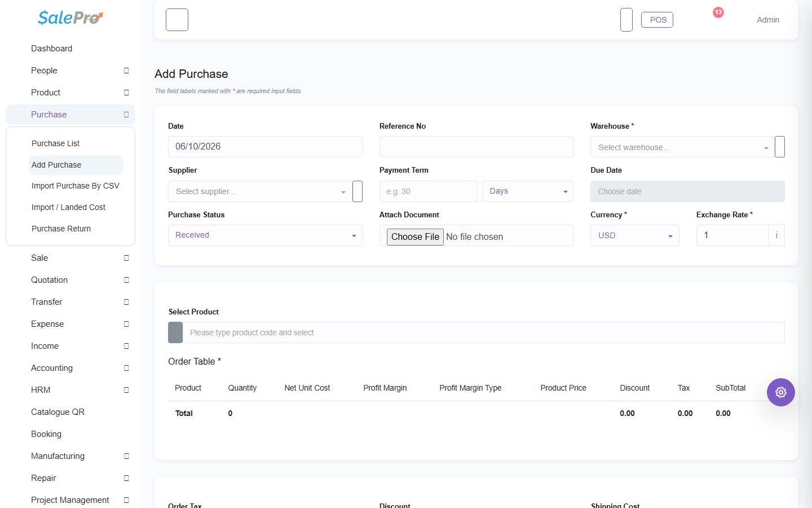Click the header button left of POS
The image size is (812, 508).
[x=626, y=20]
